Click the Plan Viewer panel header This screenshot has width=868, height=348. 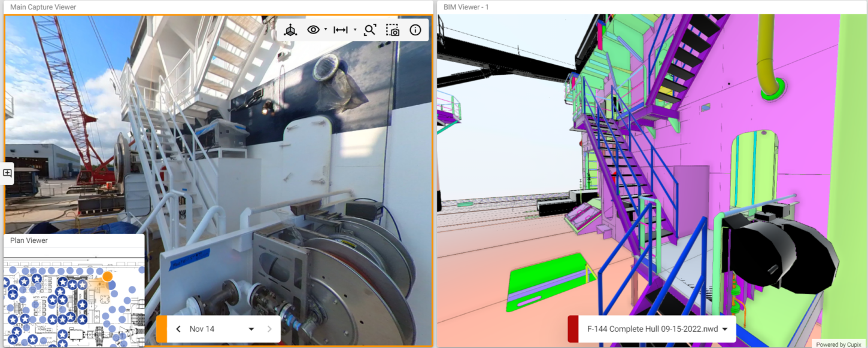29,240
